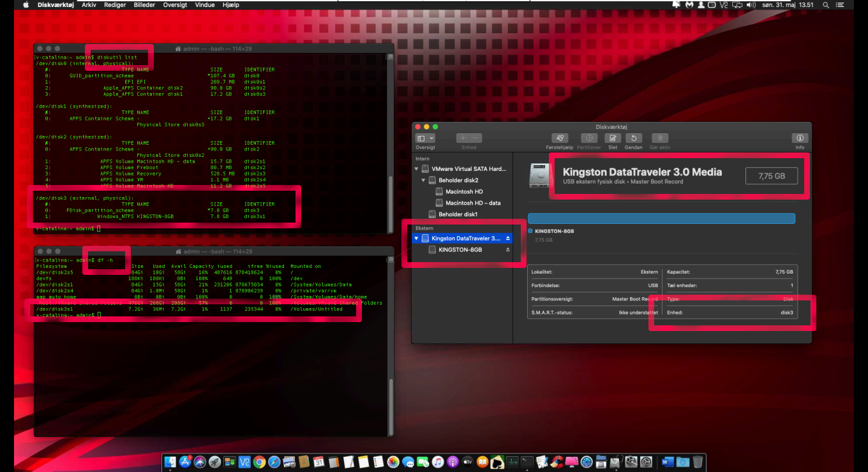Image resolution: width=868 pixels, height=472 pixels.
Task: Click the blue KINGSTON-8GB partition usage bar
Action: coord(661,218)
